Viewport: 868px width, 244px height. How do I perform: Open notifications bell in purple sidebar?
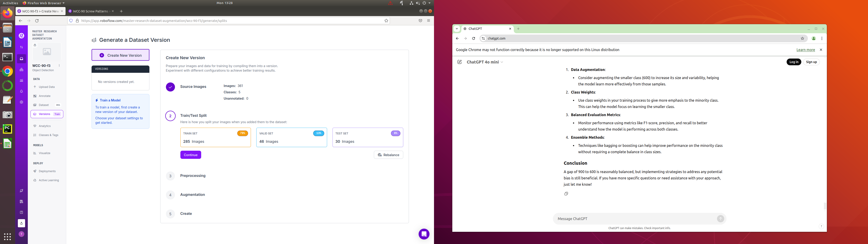tap(21, 91)
